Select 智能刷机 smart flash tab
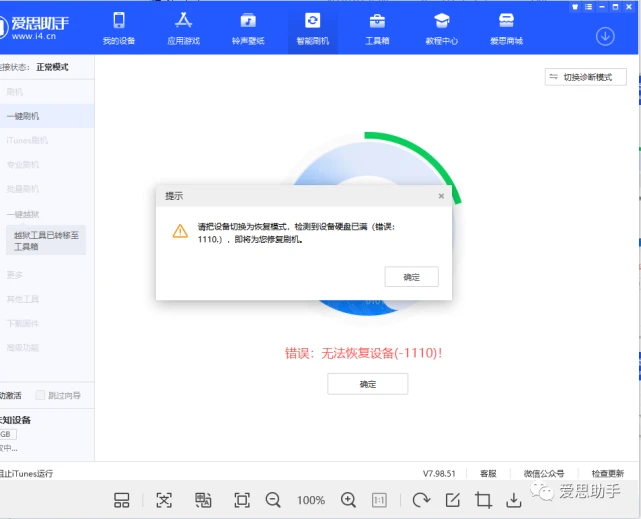The height and width of the screenshot is (519, 641). [x=313, y=29]
